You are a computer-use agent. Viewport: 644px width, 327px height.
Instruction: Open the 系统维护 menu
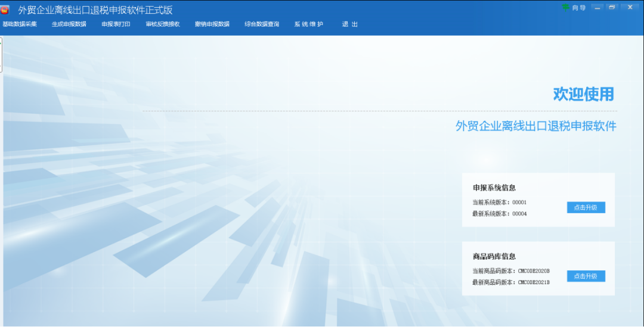click(308, 24)
